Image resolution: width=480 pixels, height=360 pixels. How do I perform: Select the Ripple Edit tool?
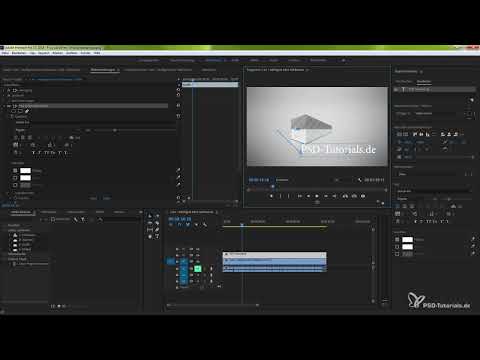point(150,223)
